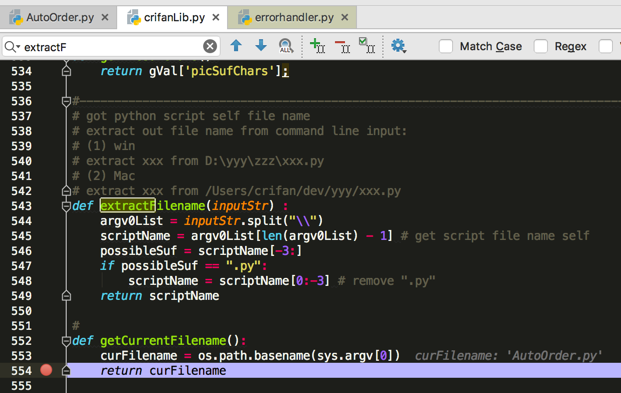Toggle the fold end marker at line 549
Screen dimensions: 621x393
click(67, 296)
